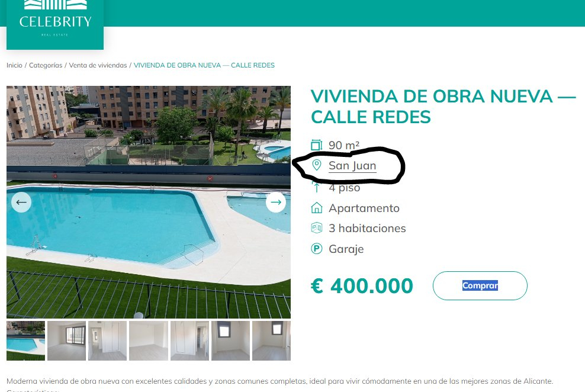Click the house icon beside Apartamento
The image size is (585, 392).
click(316, 208)
